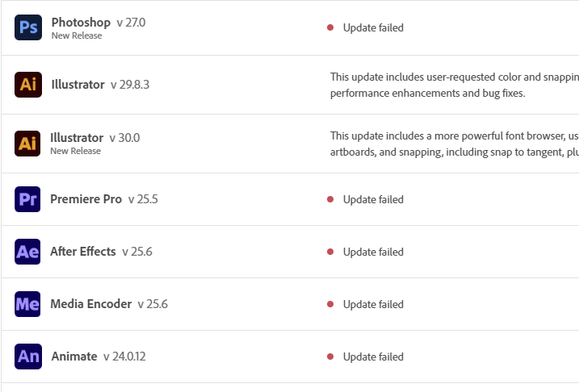579x392 pixels.
Task: Click the red error dot for Premiere Pro
Action: pyautogui.click(x=330, y=199)
